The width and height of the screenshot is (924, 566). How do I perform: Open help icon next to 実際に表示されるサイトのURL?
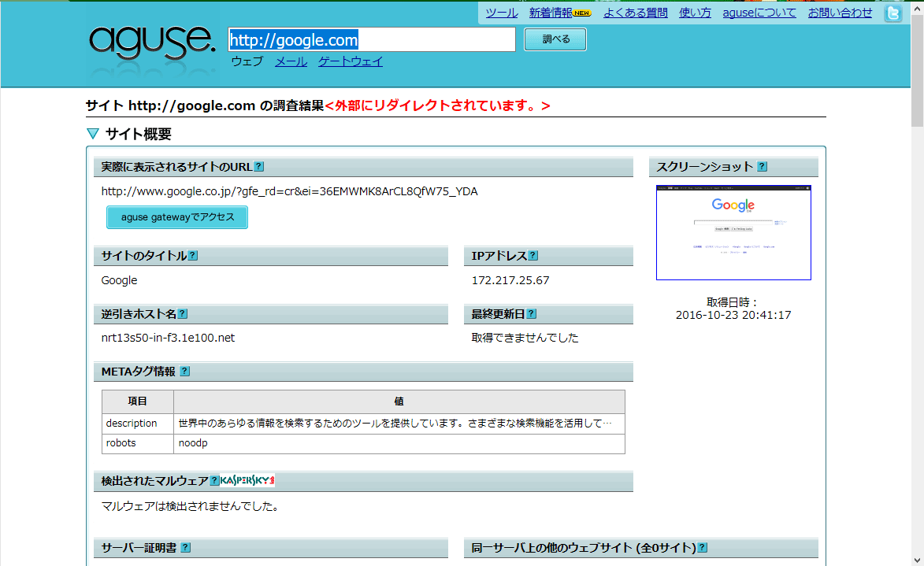pyautogui.click(x=258, y=167)
